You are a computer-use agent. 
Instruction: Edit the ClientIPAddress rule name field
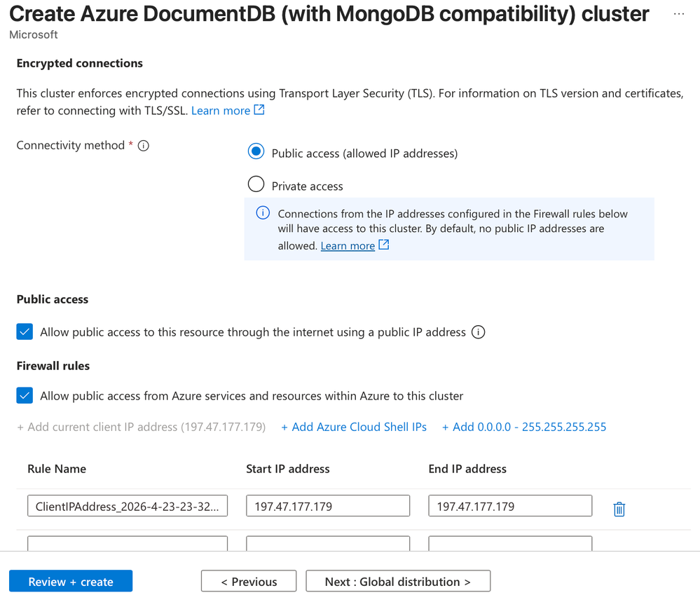[x=128, y=505]
